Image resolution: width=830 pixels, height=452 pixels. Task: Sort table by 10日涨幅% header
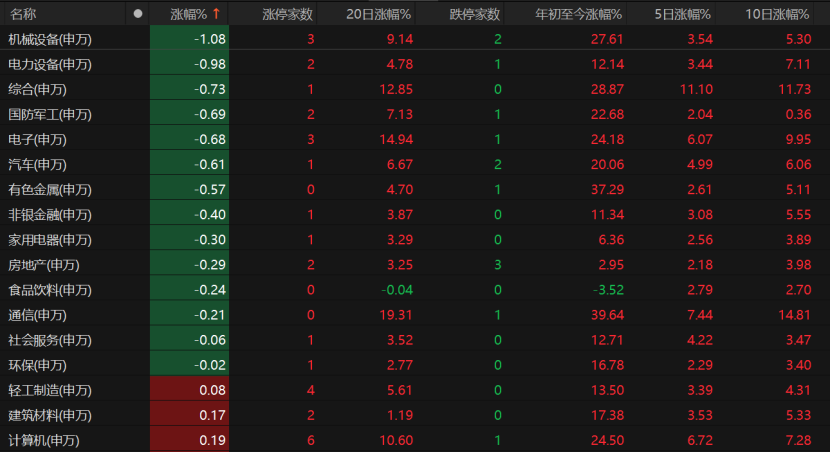[778, 14]
